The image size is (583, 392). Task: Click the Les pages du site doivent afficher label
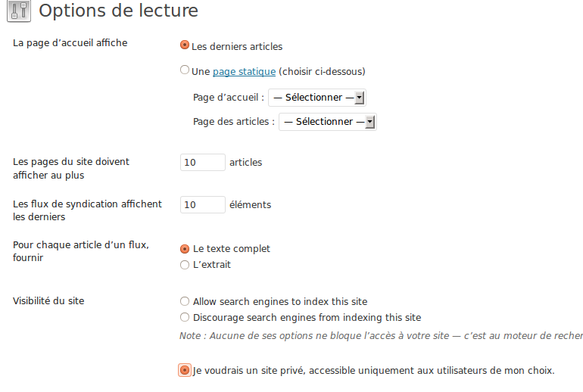(71, 168)
